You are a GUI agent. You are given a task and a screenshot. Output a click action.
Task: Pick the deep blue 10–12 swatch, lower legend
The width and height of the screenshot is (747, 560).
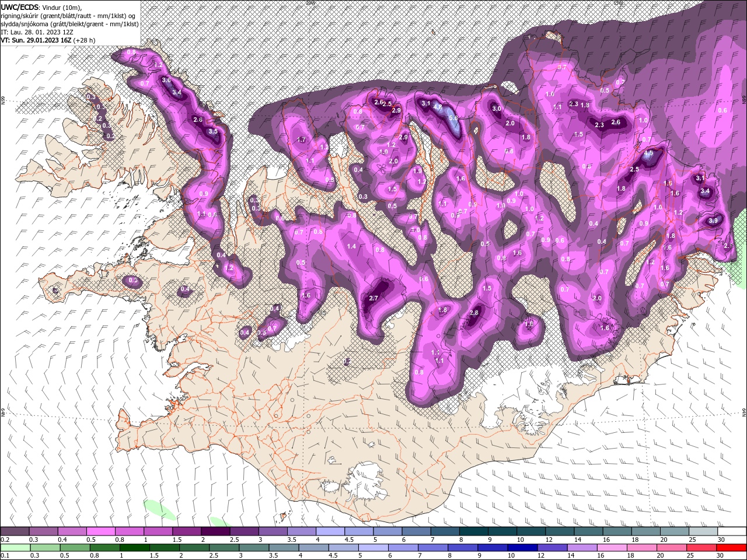(x=522, y=547)
